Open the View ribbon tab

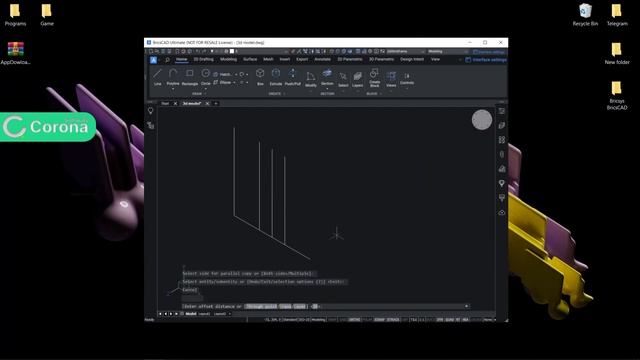click(436, 60)
